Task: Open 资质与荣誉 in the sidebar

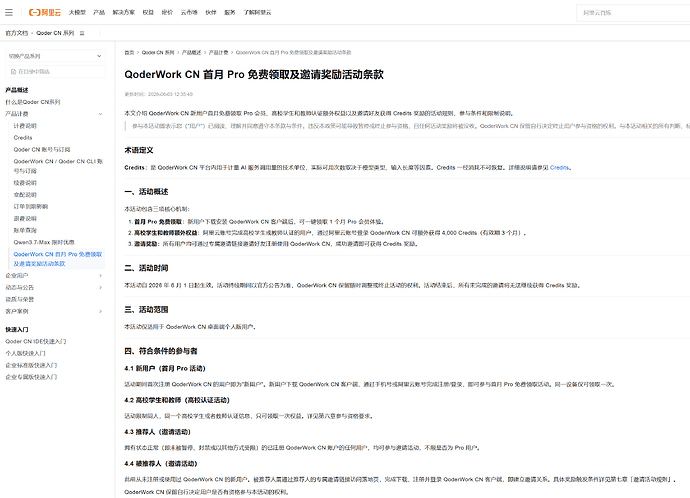Action: tap(19, 300)
